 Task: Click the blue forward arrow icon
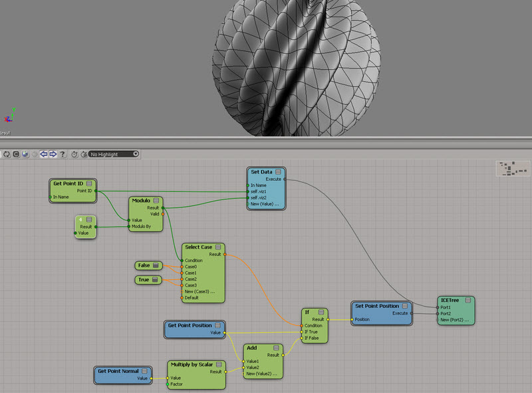(53, 154)
